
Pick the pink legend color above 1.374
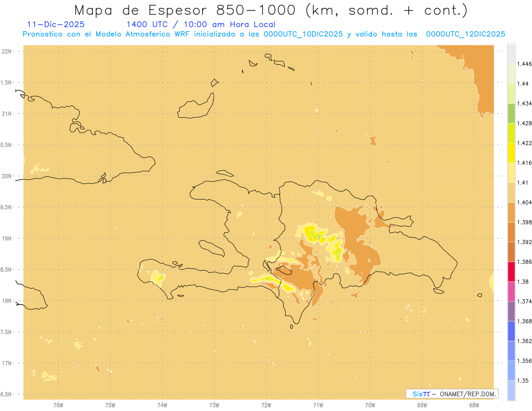511,291
